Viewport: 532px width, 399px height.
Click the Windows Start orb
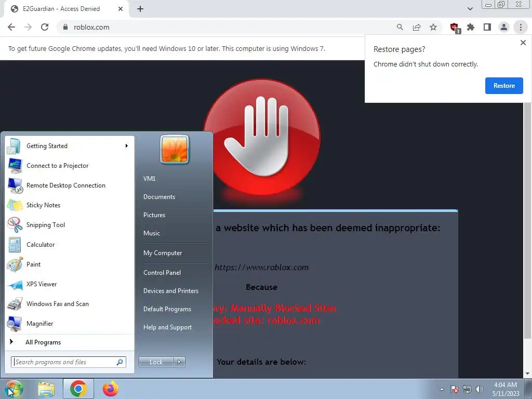point(14,389)
